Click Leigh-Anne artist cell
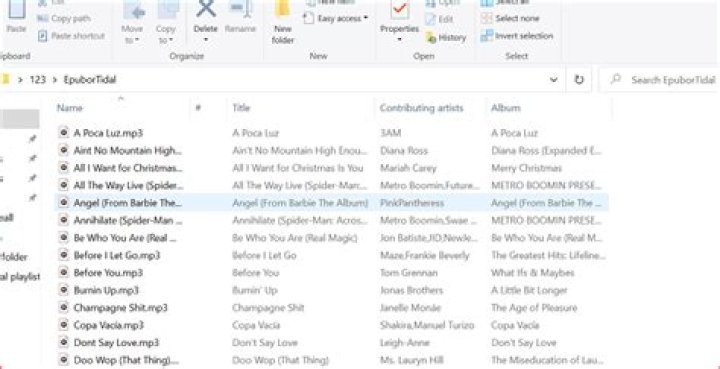Image resolution: width=720 pixels, height=369 pixels. 405,342
